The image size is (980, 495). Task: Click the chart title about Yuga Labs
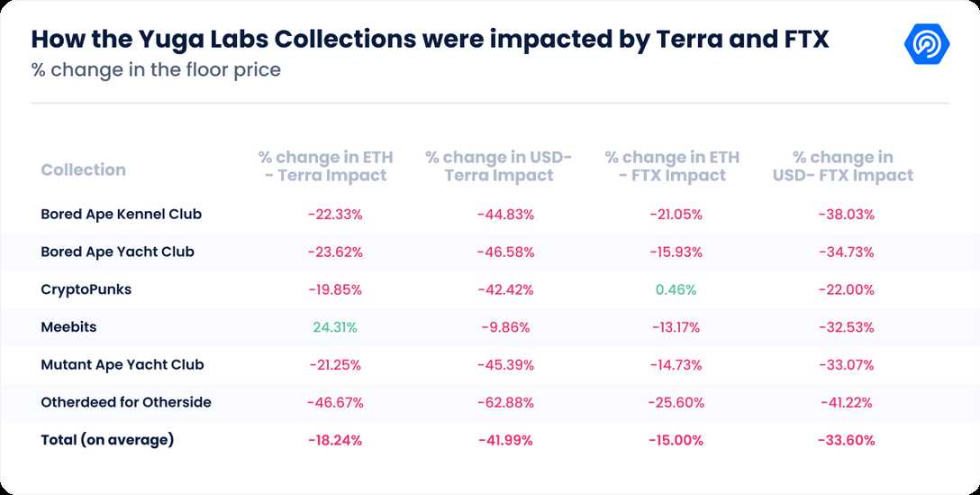click(x=430, y=40)
